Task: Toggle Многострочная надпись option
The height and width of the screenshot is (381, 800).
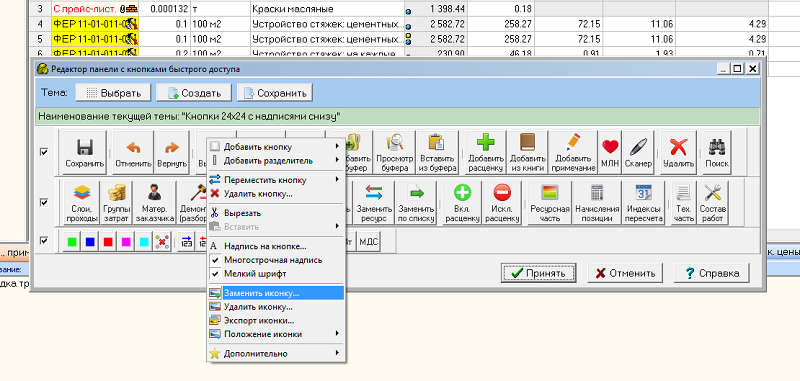Action: coord(276,260)
